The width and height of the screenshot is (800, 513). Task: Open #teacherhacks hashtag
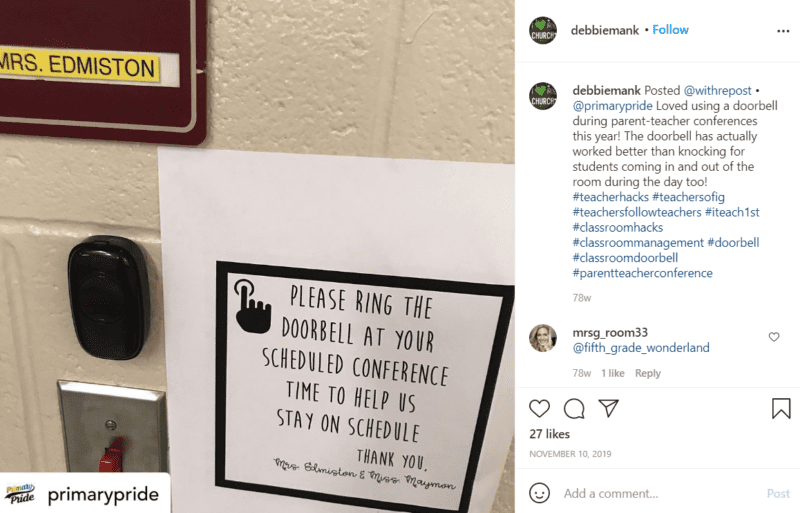(610, 197)
